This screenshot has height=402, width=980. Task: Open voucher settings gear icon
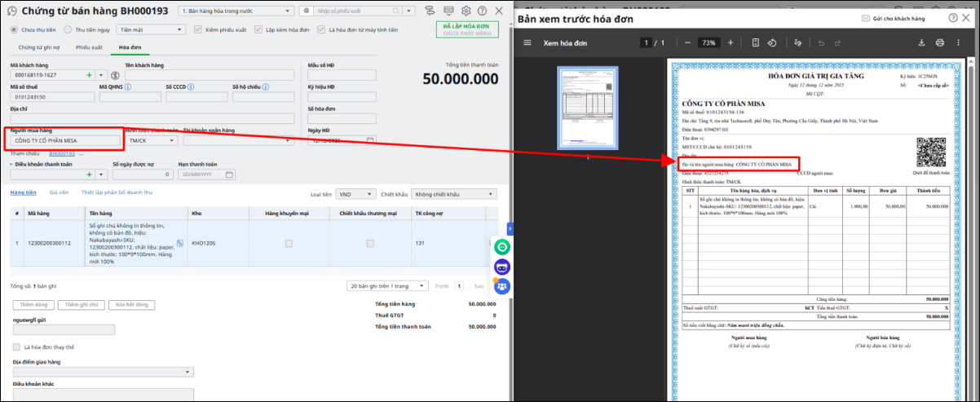(466, 11)
